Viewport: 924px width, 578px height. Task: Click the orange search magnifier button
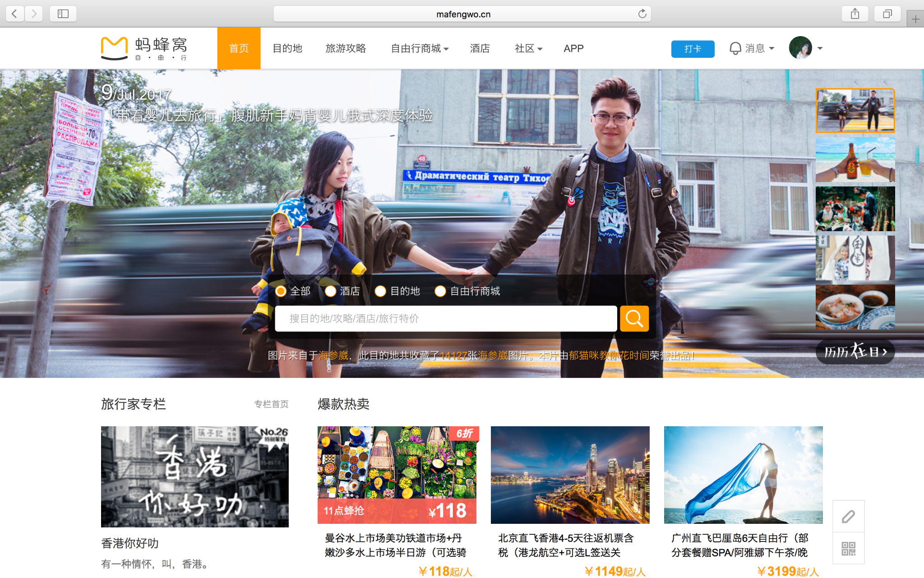pos(634,319)
